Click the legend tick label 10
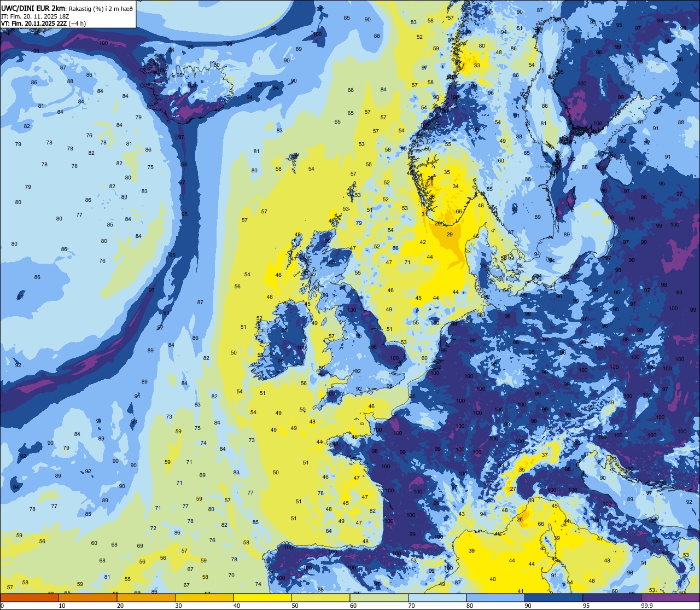Screen dimensions: 700x610 coord(62,606)
